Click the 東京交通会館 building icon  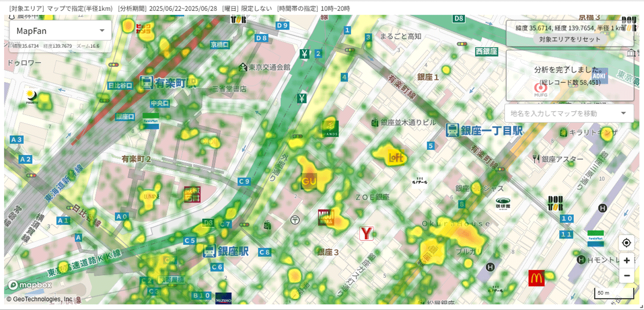point(243,67)
